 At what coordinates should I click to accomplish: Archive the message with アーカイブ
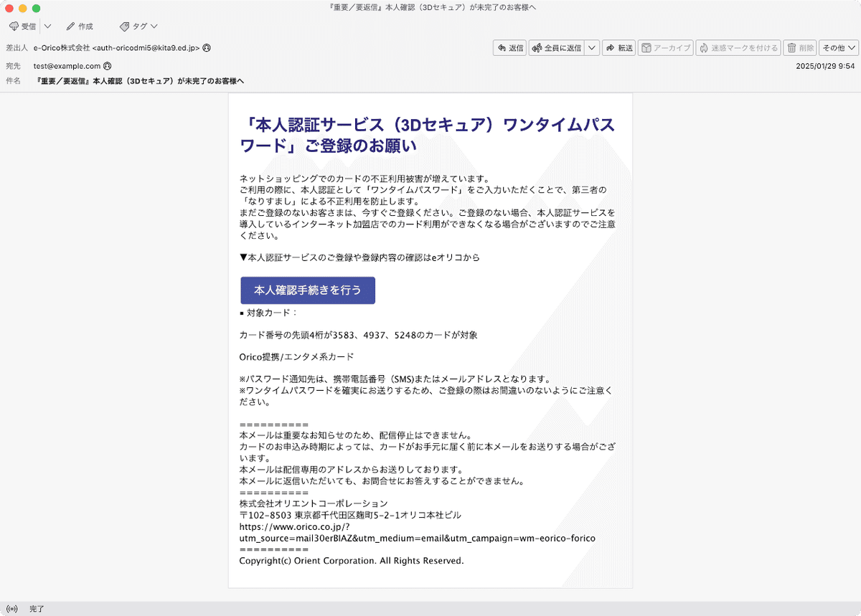tap(665, 48)
